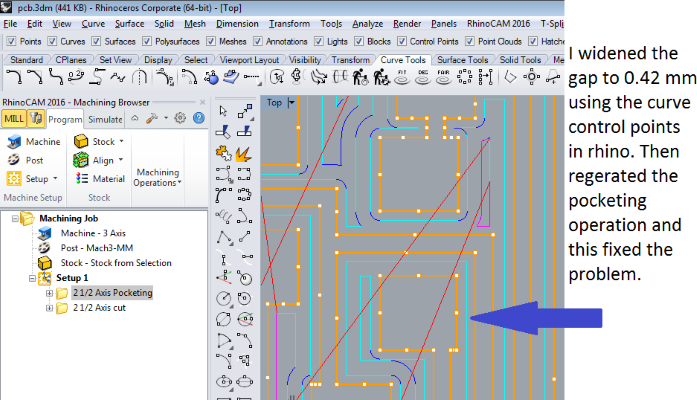Select the arrow pointer tool in side toolbar

223,110
